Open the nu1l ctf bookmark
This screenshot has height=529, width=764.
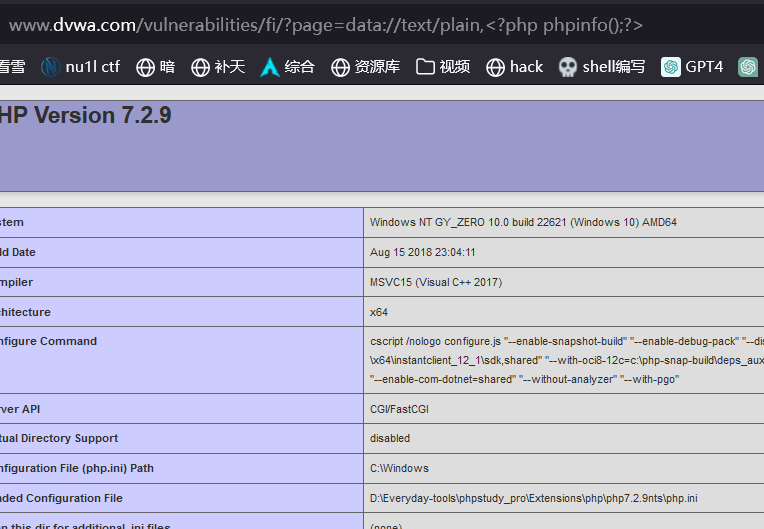point(80,67)
